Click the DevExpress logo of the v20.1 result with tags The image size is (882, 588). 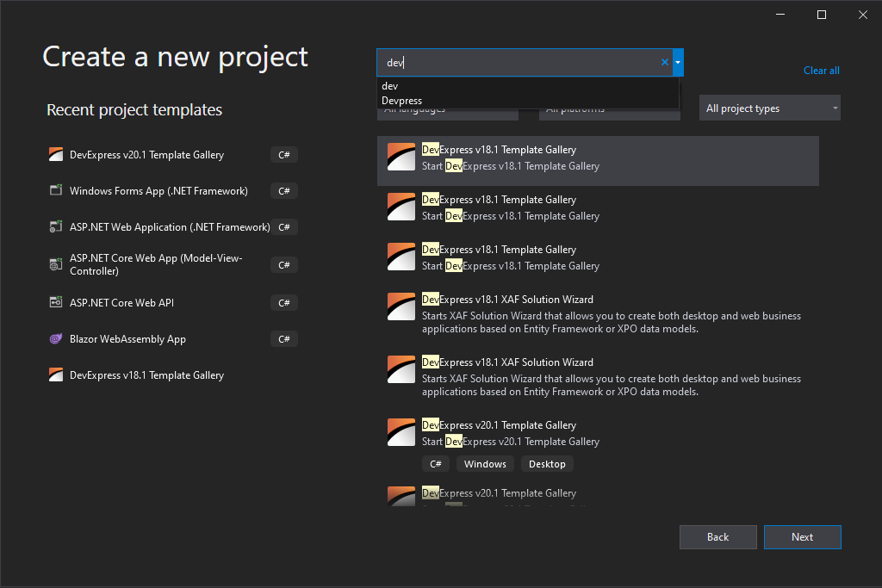[x=401, y=433]
